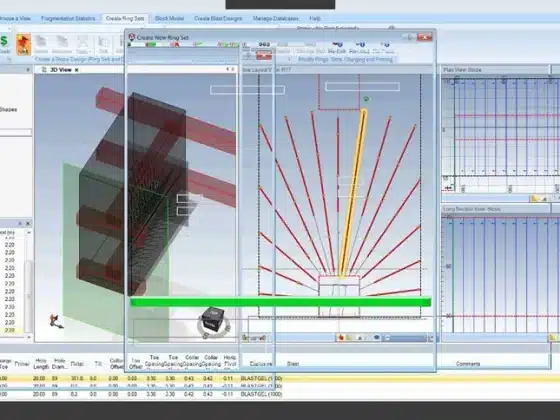Click the green progress bar

(x=280, y=302)
